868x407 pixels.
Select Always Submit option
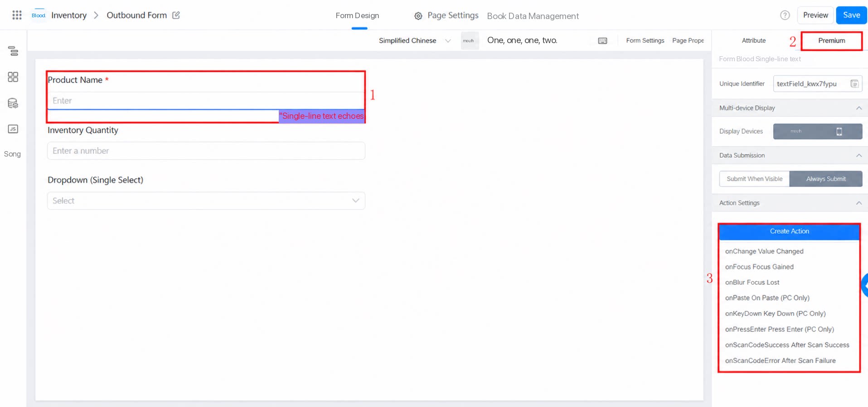tap(826, 179)
